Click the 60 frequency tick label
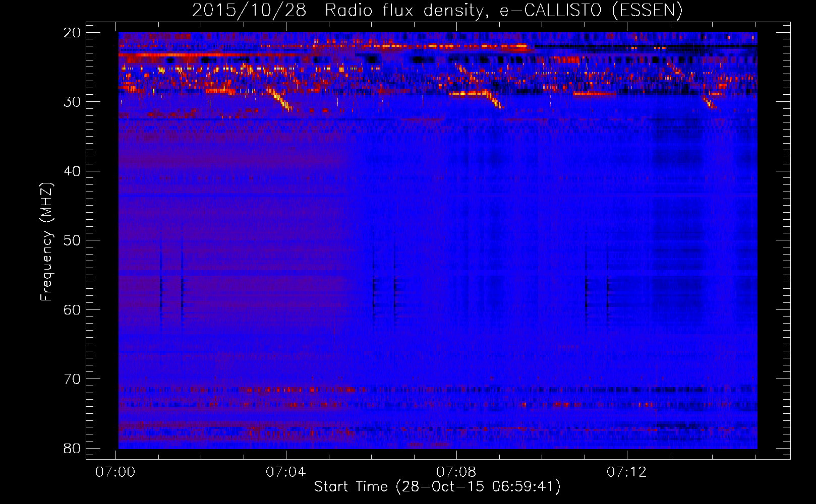The height and width of the screenshot is (504, 816). click(x=72, y=310)
